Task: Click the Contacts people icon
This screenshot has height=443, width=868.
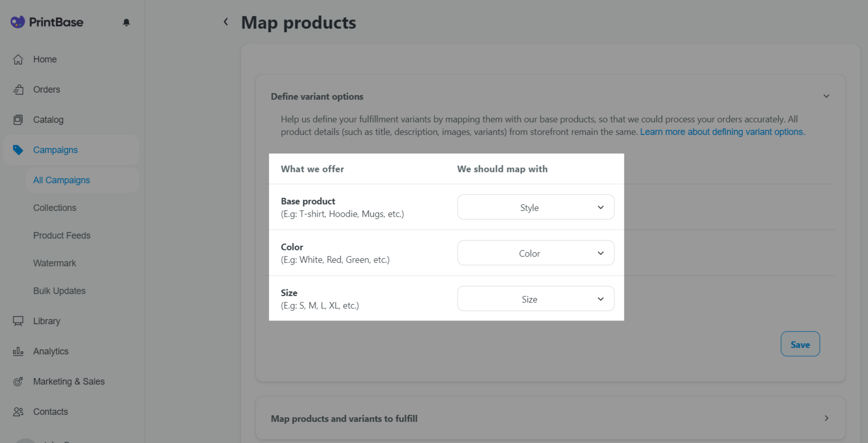Action: click(x=18, y=412)
